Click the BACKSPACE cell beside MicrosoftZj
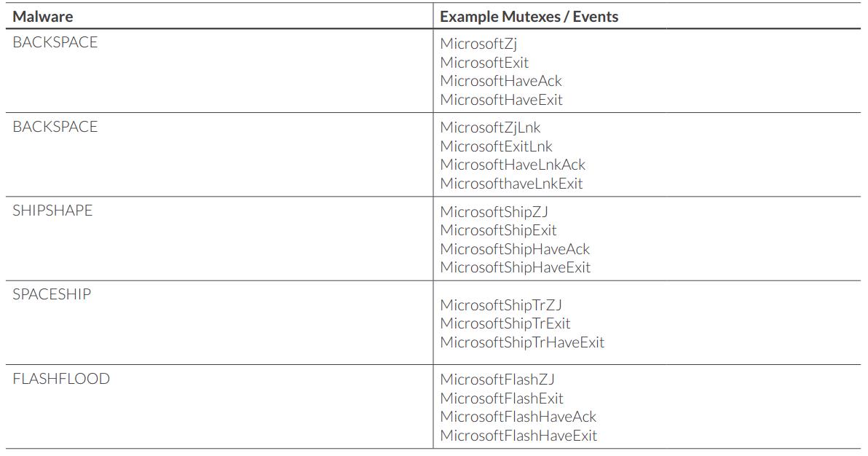Screen dimensions: 868x456 point(55,42)
